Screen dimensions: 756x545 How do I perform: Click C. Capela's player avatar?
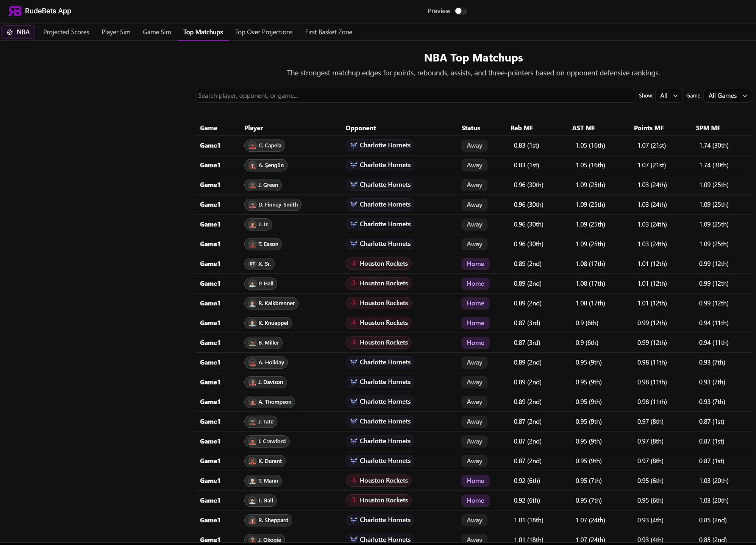pyautogui.click(x=252, y=146)
